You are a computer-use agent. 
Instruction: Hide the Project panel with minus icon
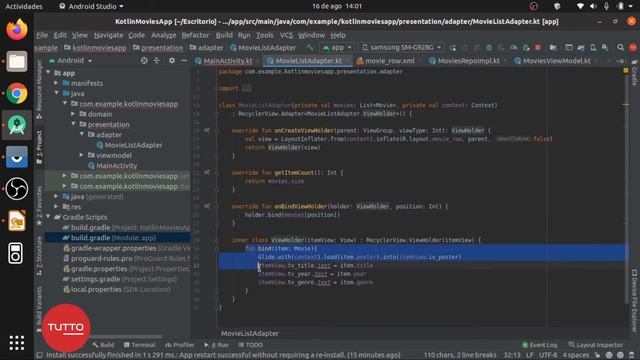pos(184,60)
